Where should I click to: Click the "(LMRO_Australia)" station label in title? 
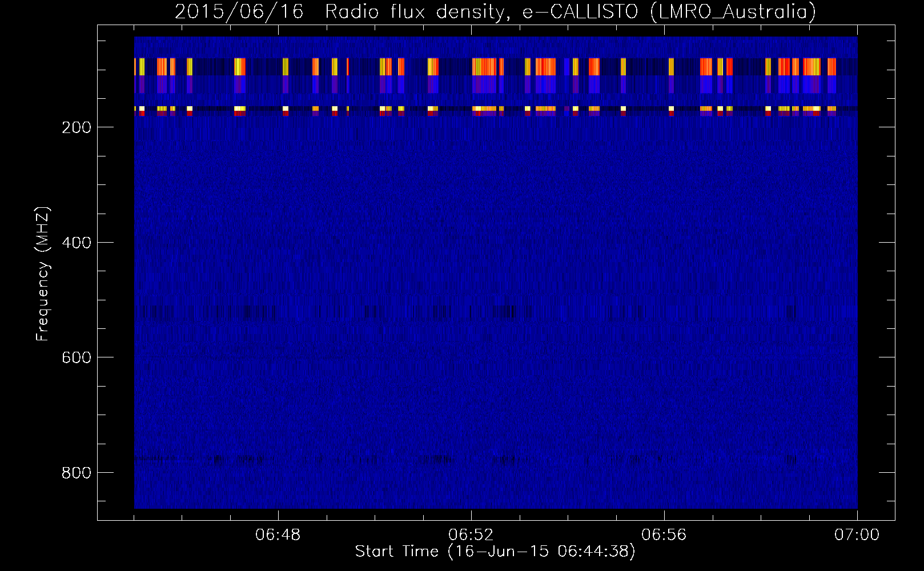coord(733,12)
